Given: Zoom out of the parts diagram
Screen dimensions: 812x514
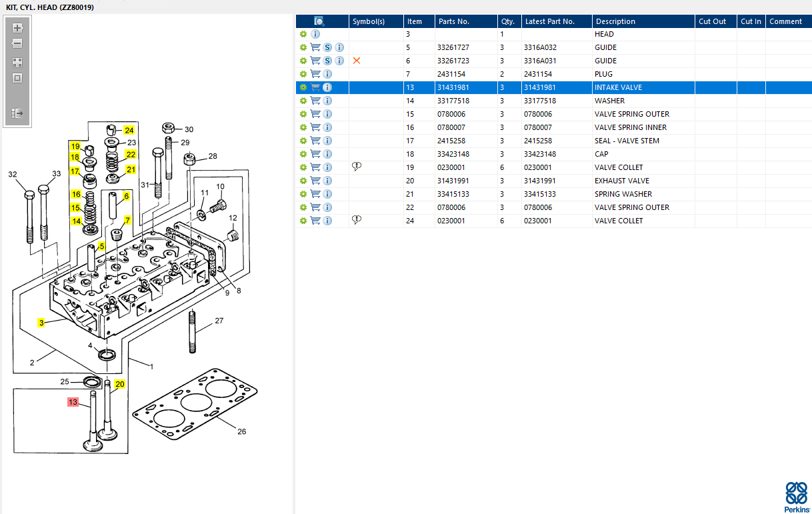Looking at the screenshot, I should pyautogui.click(x=17, y=43).
